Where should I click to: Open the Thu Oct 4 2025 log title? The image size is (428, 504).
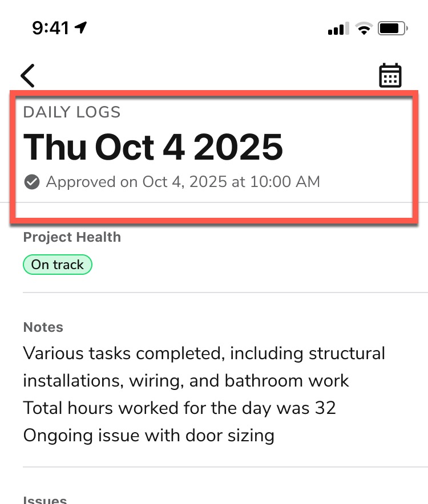point(153,147)
